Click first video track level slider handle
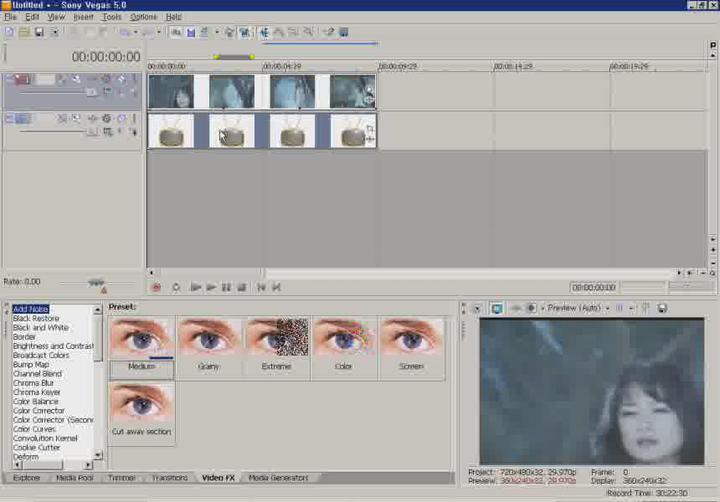 [x=91, y=93]
